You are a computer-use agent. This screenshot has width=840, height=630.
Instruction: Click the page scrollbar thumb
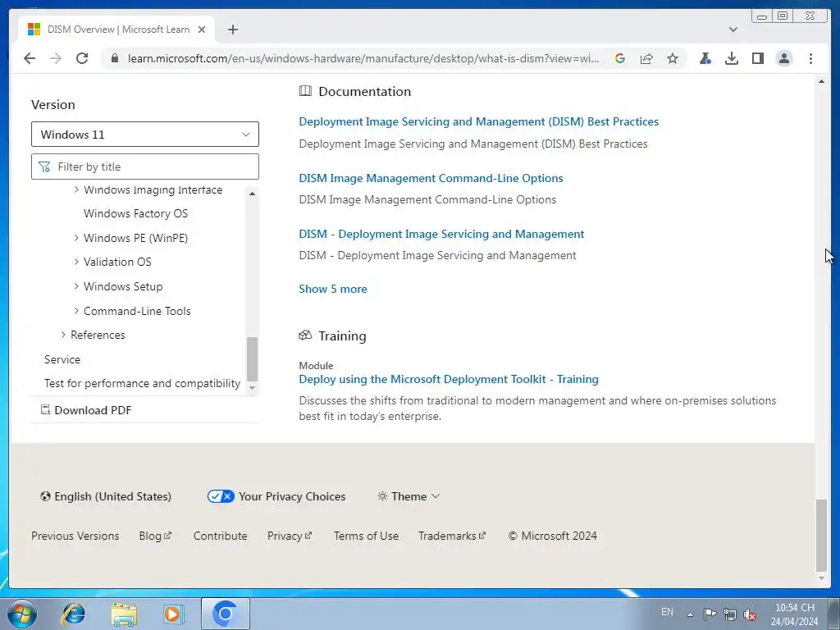click(x=821, y=535)
